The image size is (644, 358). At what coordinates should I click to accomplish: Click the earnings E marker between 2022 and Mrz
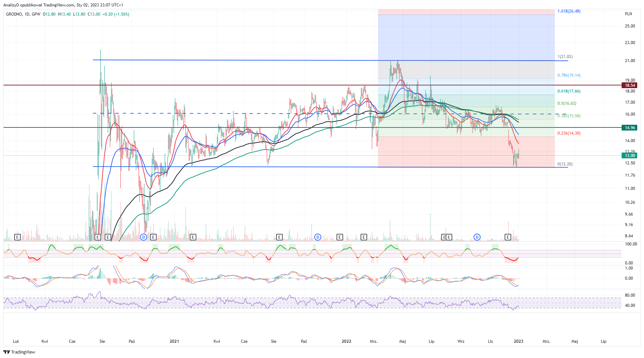pos(364,237)
